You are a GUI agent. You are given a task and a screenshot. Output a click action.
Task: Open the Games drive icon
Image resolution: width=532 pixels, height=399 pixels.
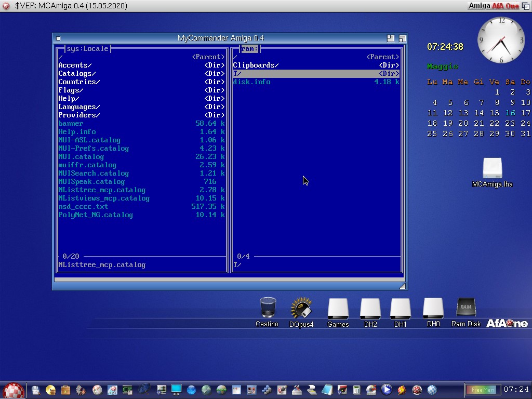[x=338, y=309]
